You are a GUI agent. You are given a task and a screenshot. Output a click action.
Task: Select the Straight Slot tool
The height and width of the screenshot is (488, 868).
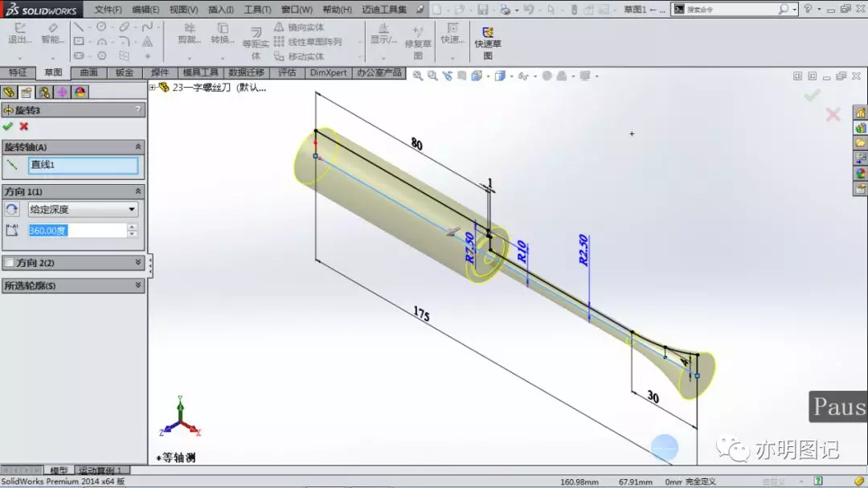pos(79,55)
